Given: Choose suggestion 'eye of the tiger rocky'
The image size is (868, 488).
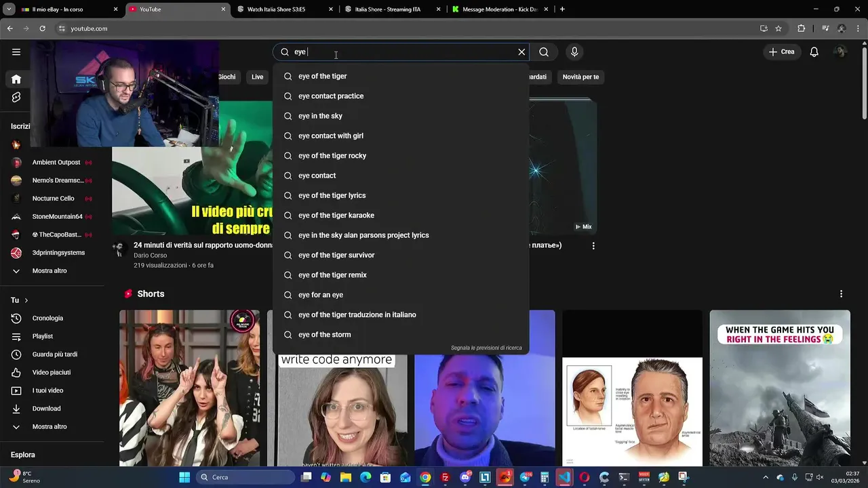Looking at the screenshot, I should (x=401, y=156).
